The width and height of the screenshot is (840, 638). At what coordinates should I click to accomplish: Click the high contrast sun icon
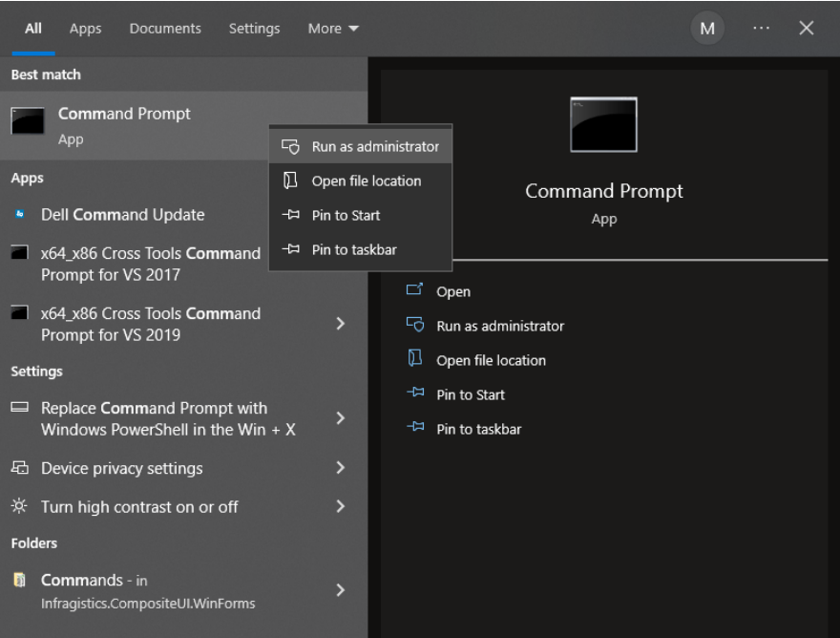(x=19, y=506)
